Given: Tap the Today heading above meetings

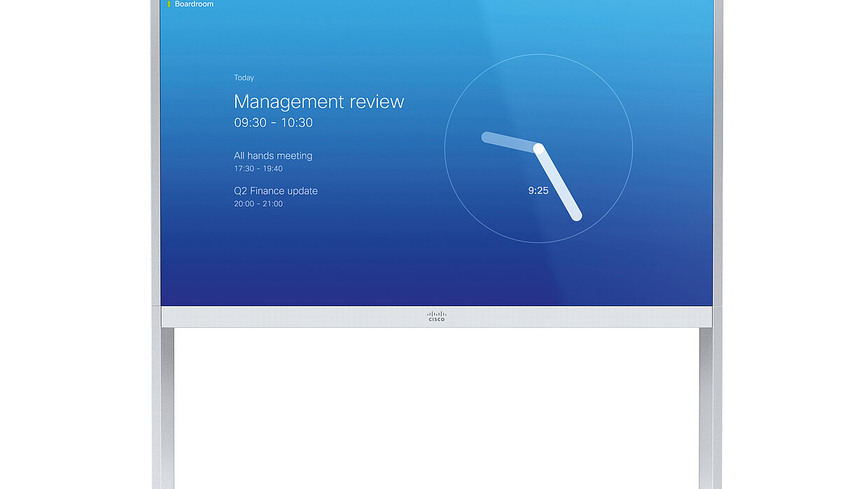Looking at the screenshot, I should point(244,78).
